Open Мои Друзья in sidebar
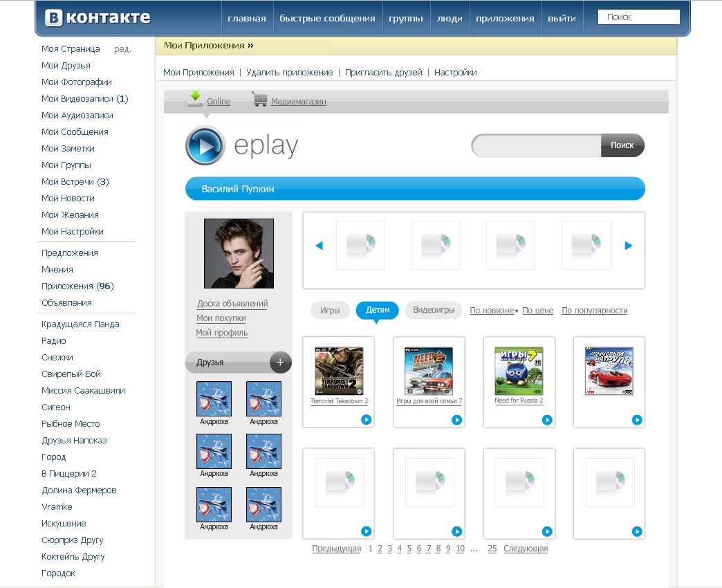This screenshot has width=722, height=588. (66, 66)
